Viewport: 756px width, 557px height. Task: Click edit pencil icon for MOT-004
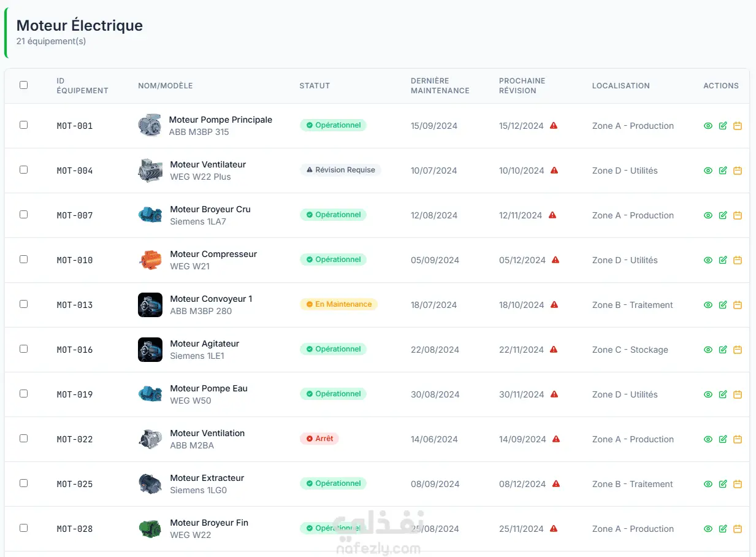pyautogui.click(x=723, y=171)
